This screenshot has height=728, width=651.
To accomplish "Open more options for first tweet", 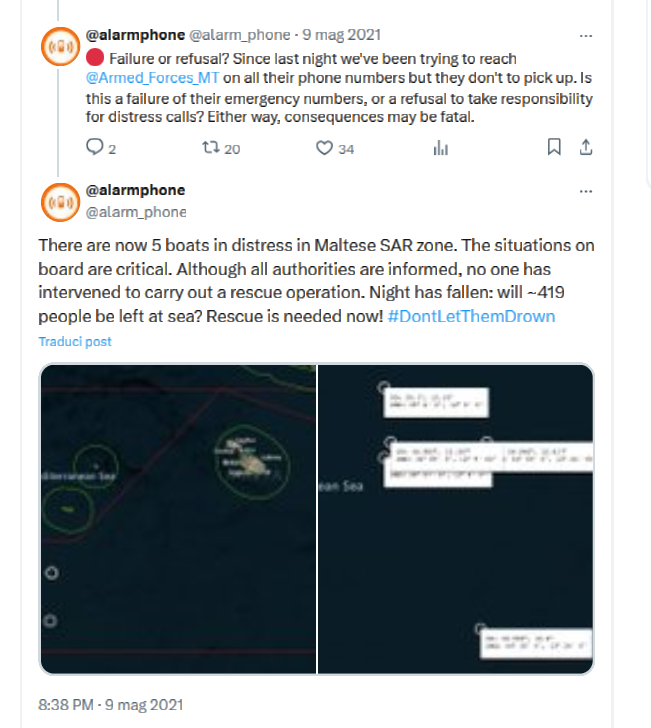I will 587,35.
